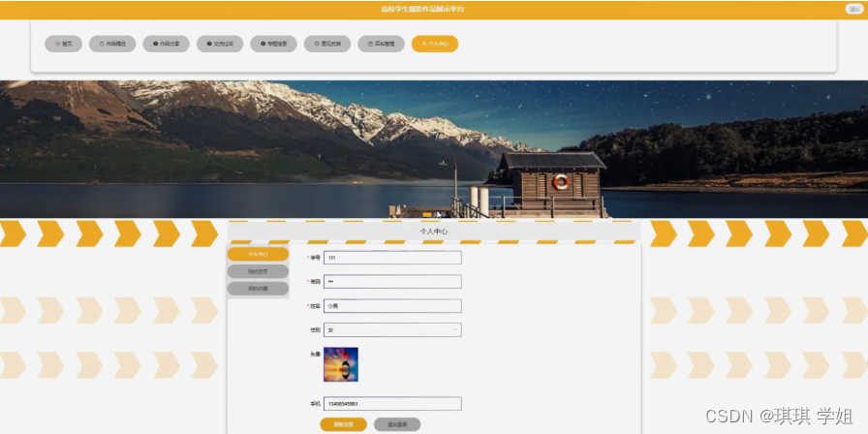Screen dimensions: 868x434
Task: Open the 专题信息 nav item
Action: pos(273,44)
